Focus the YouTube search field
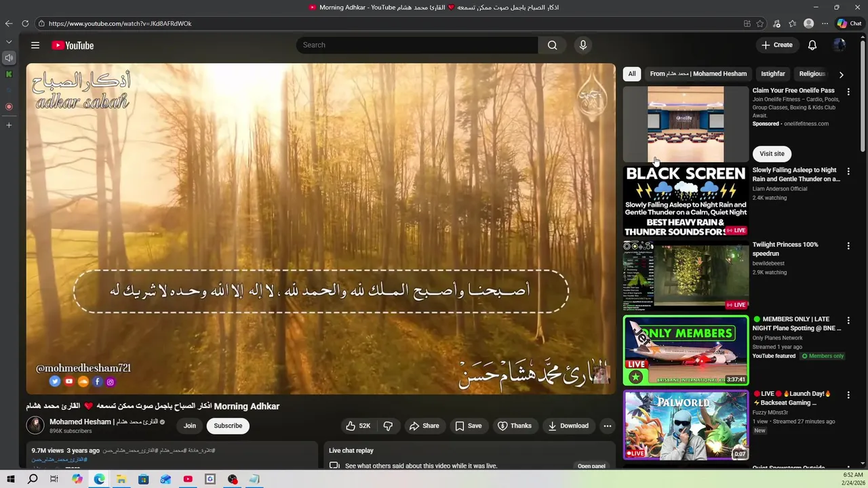868x488 pixels. [417, 45]
